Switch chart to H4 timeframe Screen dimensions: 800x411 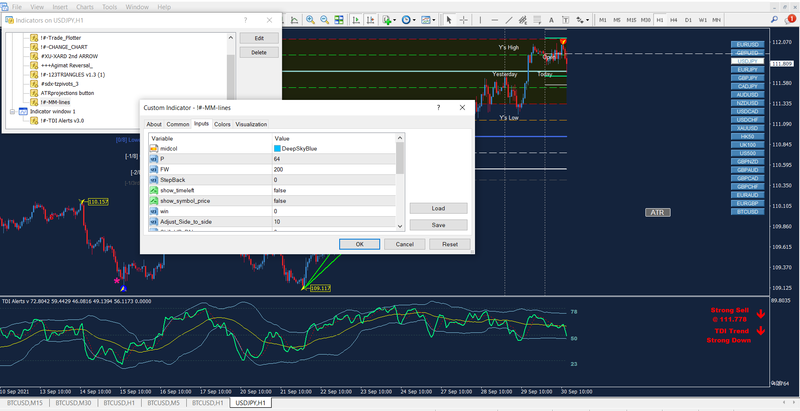[x=675, y=19]
